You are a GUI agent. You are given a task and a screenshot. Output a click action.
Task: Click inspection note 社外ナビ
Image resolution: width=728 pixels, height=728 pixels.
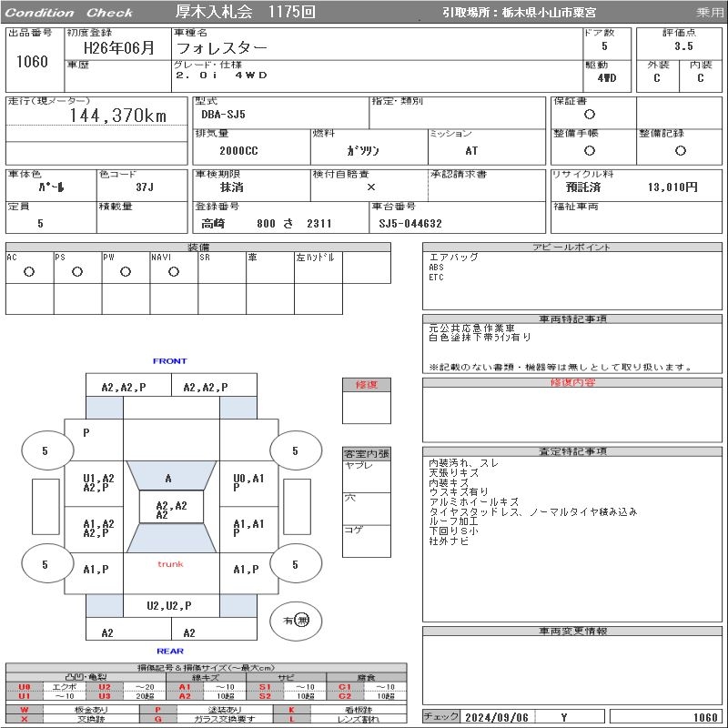pyautogui.click(x=449, y=541)
